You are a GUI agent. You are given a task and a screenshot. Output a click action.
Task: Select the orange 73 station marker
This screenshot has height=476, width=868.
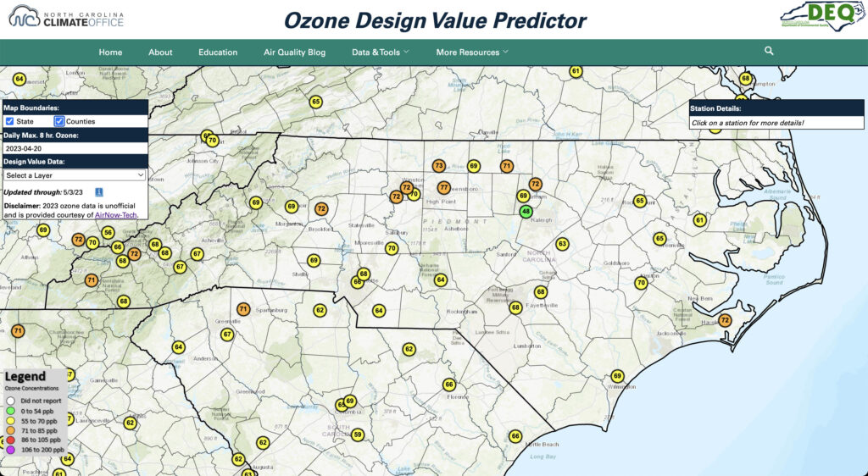tap(439, 165)
